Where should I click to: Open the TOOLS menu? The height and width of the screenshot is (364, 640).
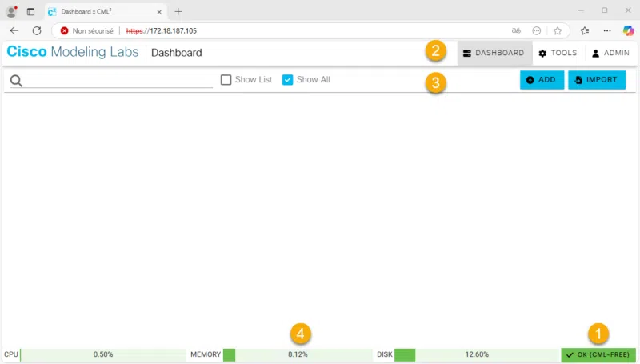pos(558,53)
